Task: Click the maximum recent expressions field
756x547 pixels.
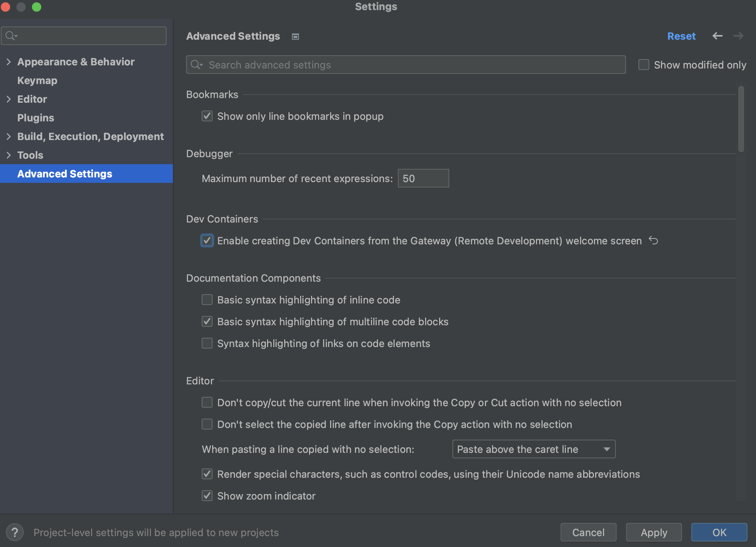Action: pyautogui.click(x=423, y=178)
